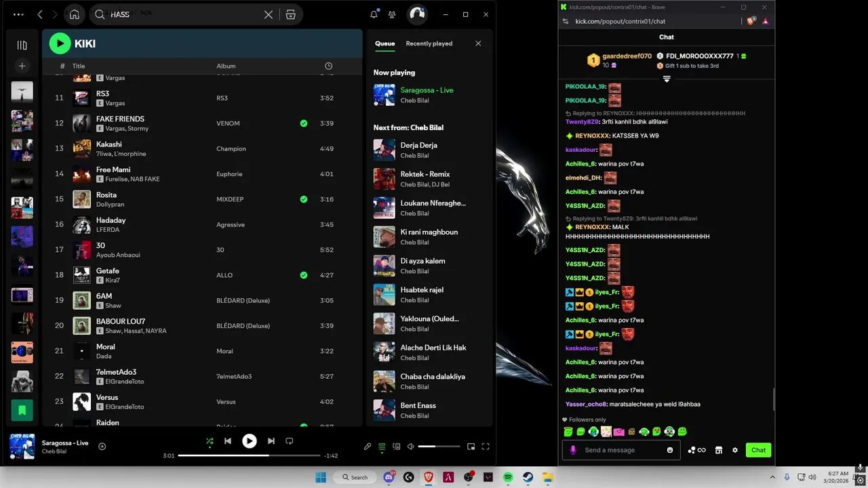Skip to the previous track
The height and width of the screenshot is (488, 868).
[x=228, y=441]
